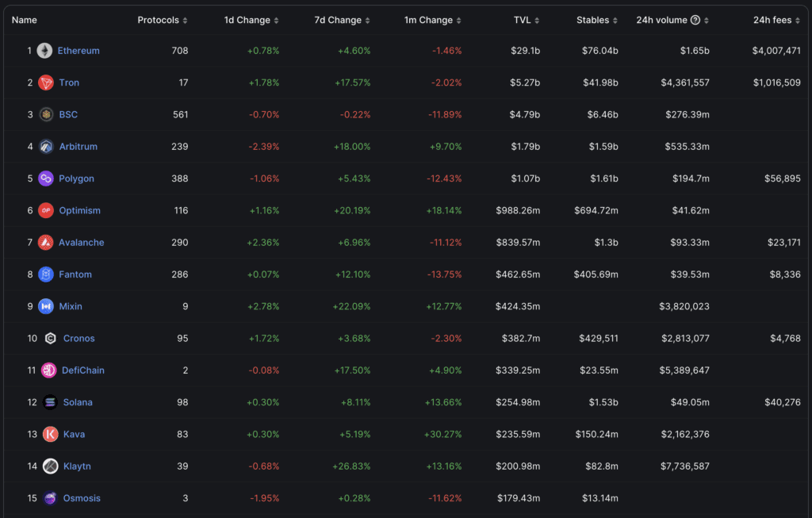Click Osmosis's TVL value $179.43m

[519, 498]
